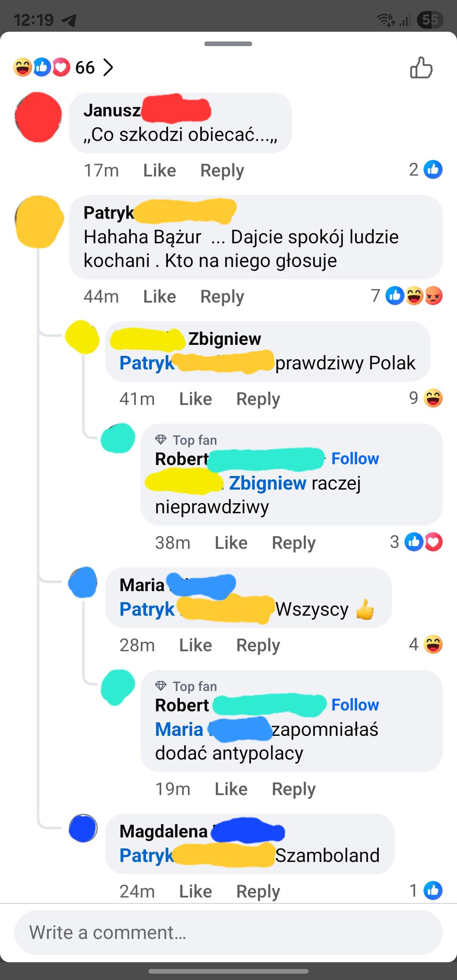View the 1 like on Magdalena's reply
457x980 pixels.
(x=426, y=890)
